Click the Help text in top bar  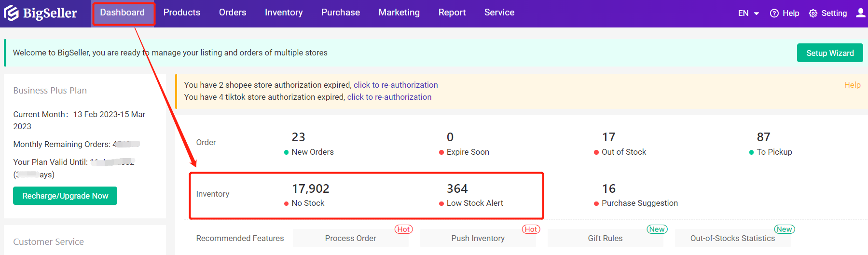coord(791,13)
